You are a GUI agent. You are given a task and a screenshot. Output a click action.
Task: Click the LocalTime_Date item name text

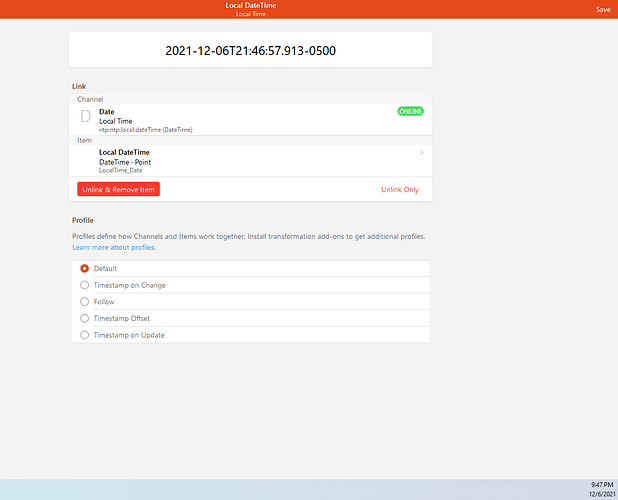coord(120,171)
